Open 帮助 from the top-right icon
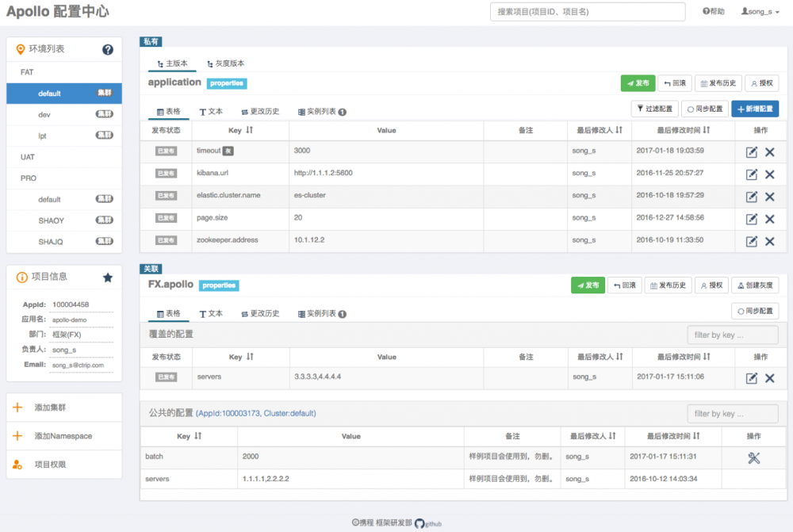 coord(714,11)
